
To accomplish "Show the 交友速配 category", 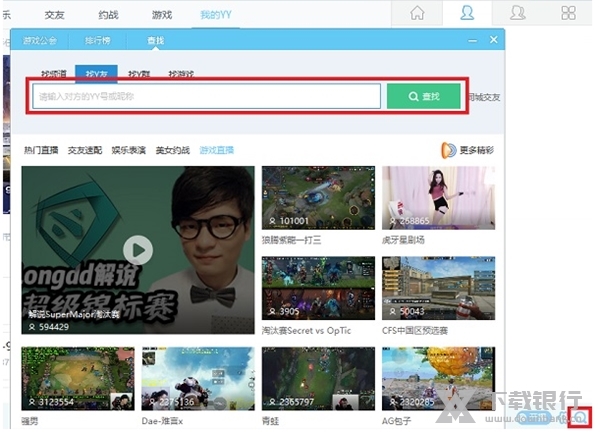I will (x=85, y=150).
